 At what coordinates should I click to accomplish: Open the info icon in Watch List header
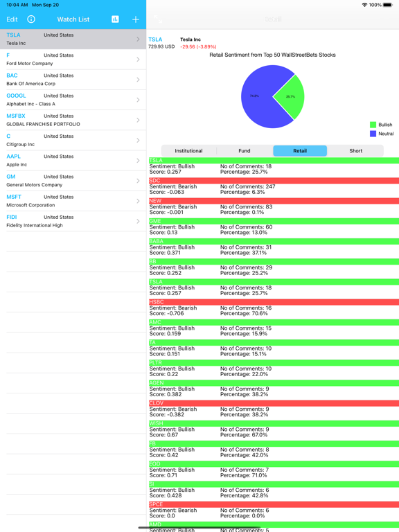[x=31, y=19]
